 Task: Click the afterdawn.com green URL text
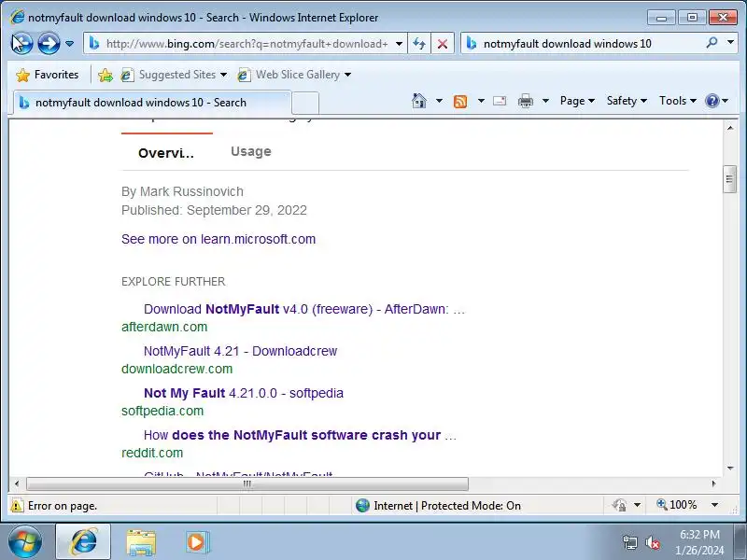point(164,328)
